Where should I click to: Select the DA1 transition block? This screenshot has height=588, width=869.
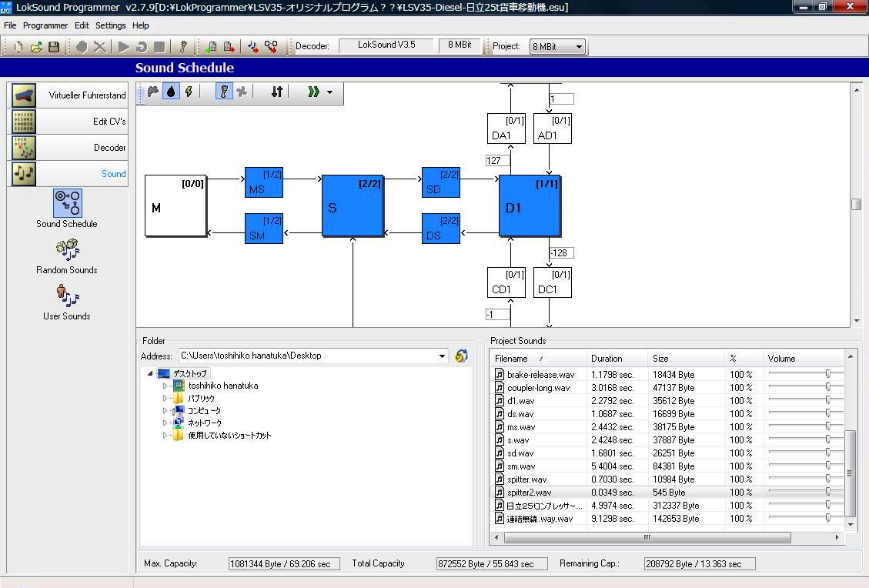click(x=506, y=129)
